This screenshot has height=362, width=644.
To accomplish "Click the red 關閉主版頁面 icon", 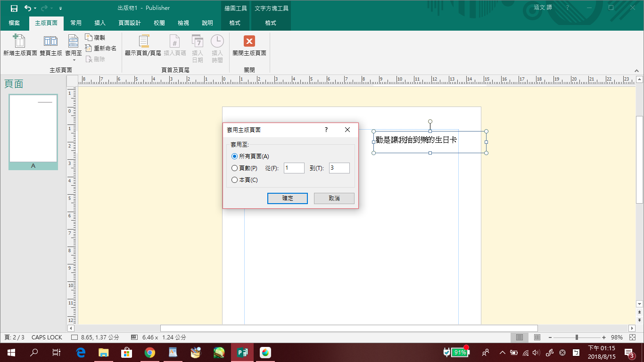I will pyautogui.click(x=249, y=41).
